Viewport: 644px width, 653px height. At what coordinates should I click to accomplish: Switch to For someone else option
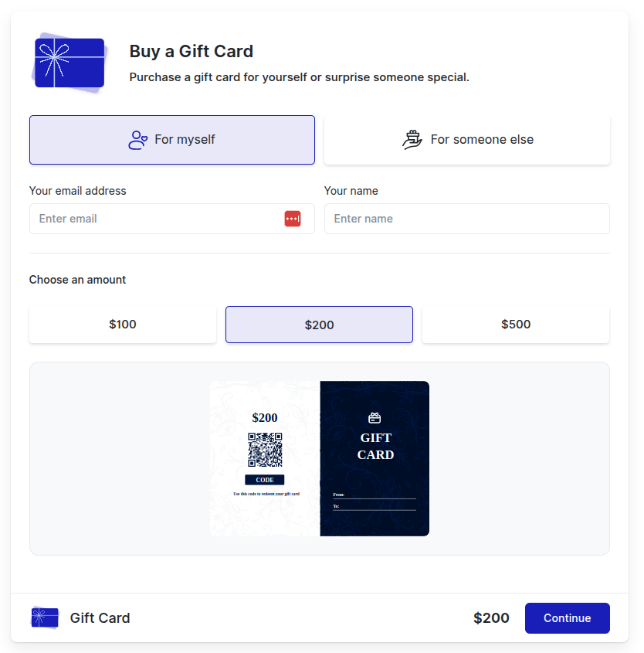pyautogui.click(x=467, y=140)
